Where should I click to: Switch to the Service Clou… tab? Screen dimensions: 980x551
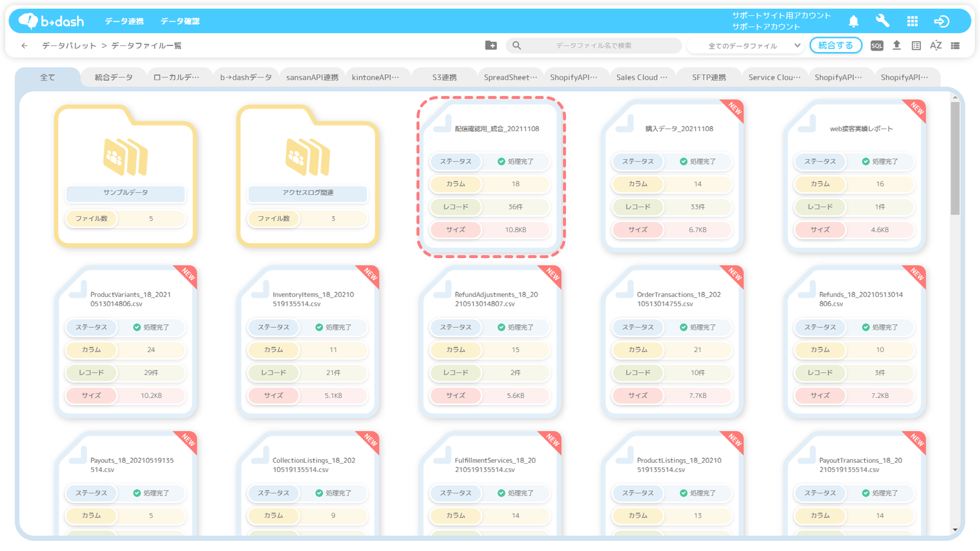coord(774,77)
